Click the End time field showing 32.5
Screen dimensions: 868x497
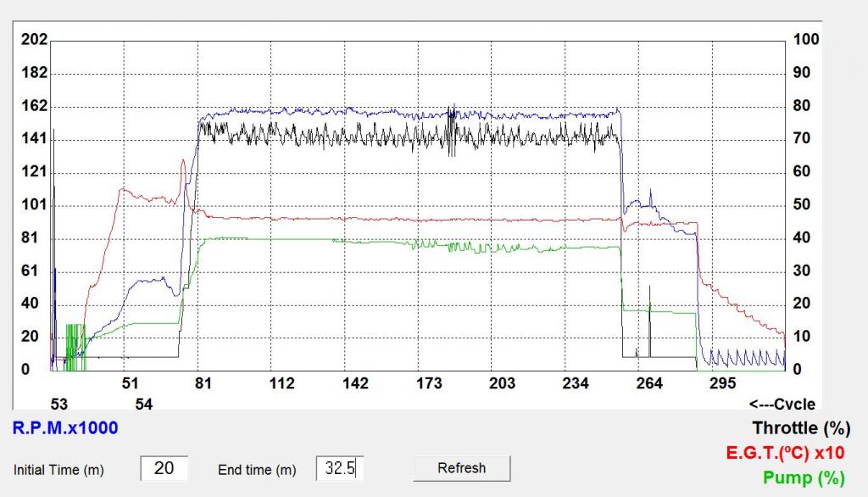pos(340,468)
